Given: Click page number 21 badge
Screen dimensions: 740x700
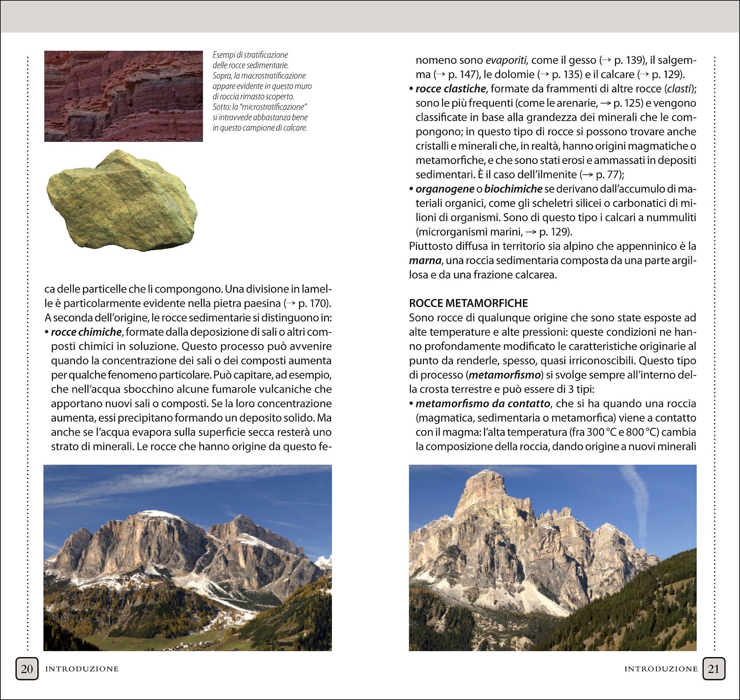Looking at the screenshot, I should [713, 668].
